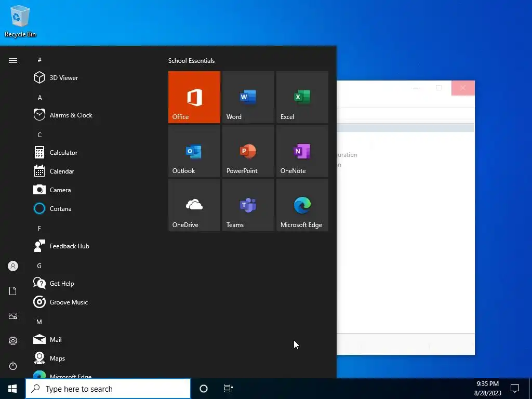Open Pictures from Start sidebar

(13, 316)
